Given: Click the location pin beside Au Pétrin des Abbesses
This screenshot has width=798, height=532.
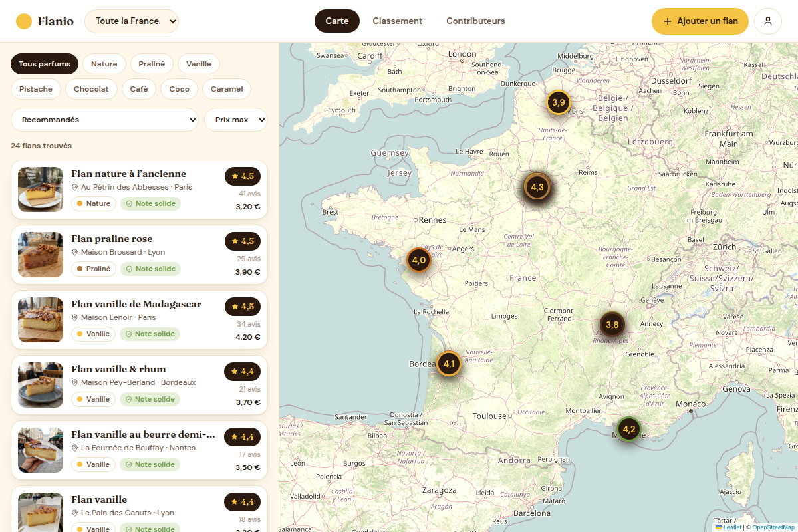Looking at the screenshot, I should coord(75,188).
